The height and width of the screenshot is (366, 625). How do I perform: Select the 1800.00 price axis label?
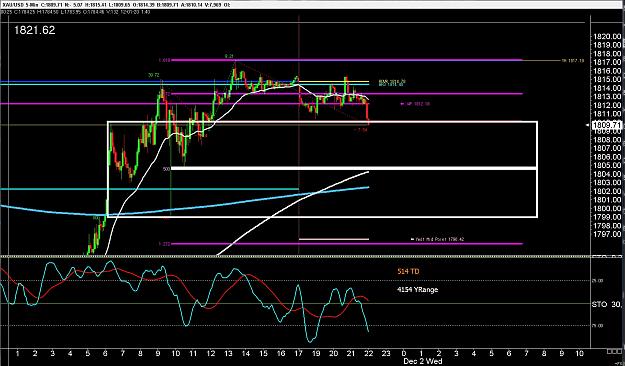point(607,209)
